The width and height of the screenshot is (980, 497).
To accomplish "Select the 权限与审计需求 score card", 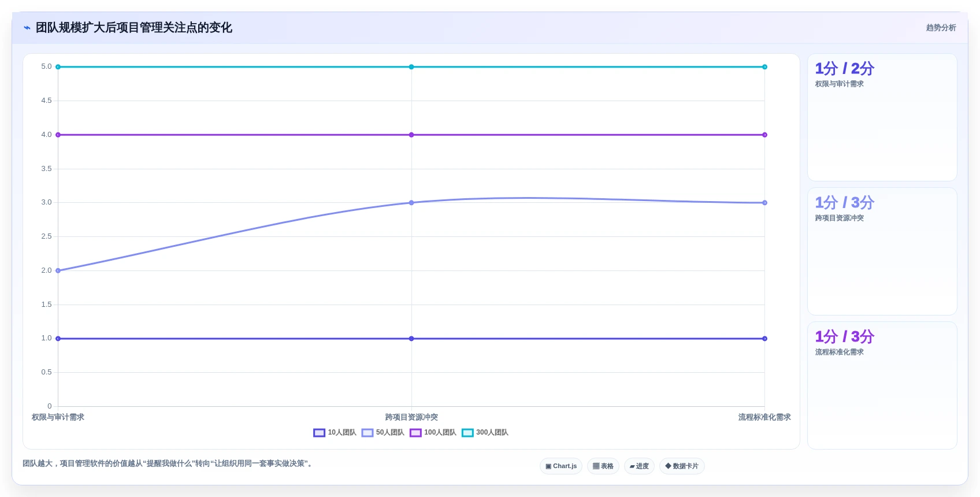I will tap(882, 117).
